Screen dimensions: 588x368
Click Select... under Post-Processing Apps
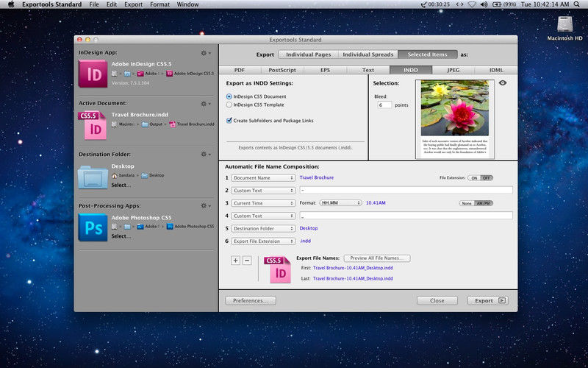(121, 236)
